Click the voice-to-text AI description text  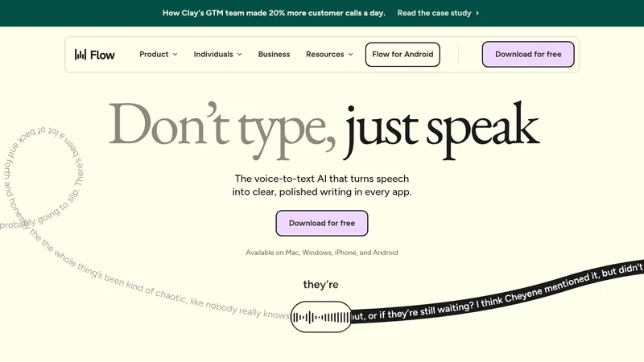[x=322, y=185]
